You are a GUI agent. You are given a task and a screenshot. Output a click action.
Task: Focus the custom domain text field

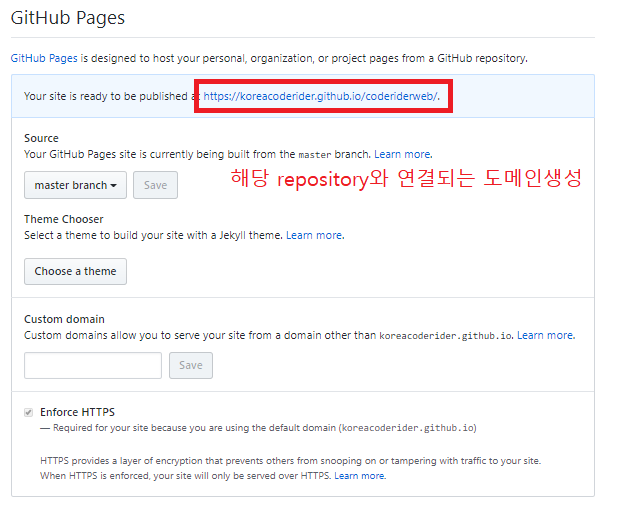[93, 366]
